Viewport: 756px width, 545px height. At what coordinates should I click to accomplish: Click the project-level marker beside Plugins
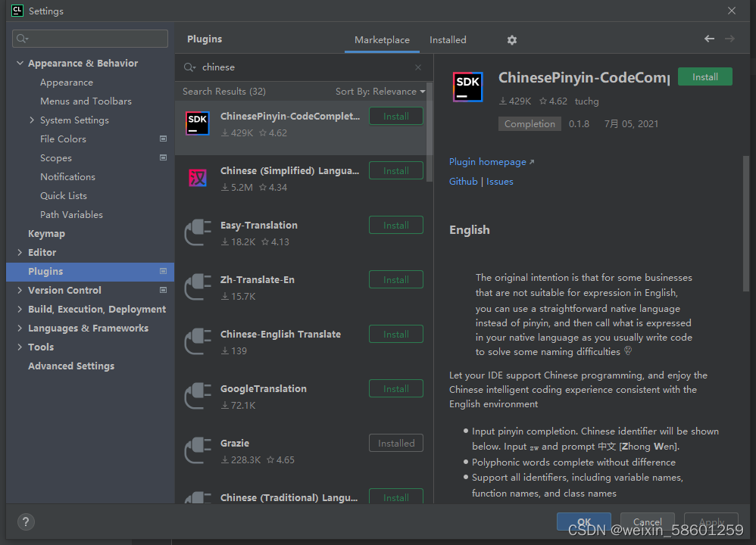(164, 271)
